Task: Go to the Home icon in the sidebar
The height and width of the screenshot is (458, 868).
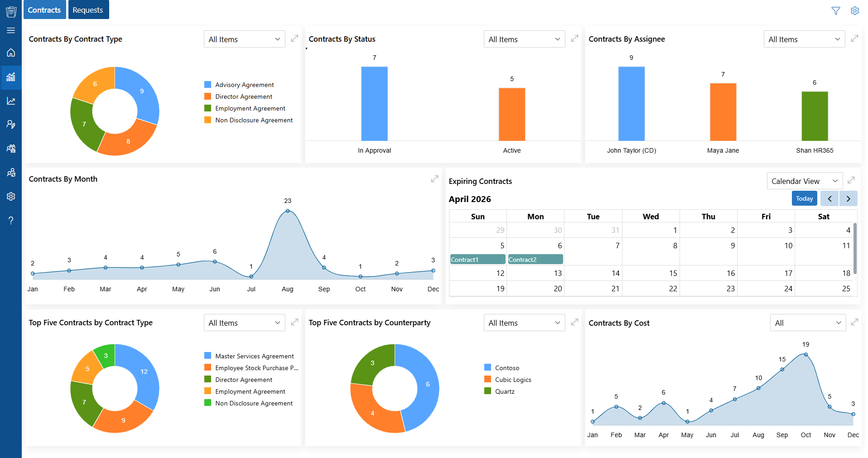Action: click(11, 53)
